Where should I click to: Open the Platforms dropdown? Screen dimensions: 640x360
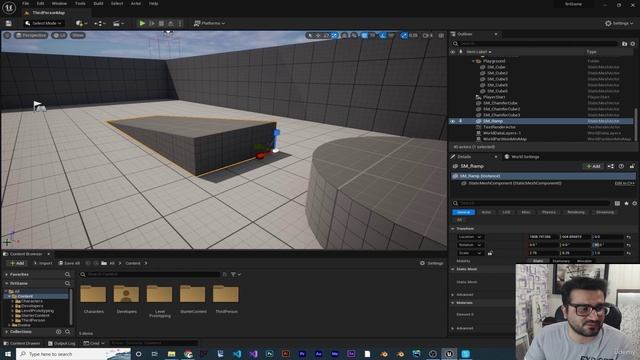209,23
